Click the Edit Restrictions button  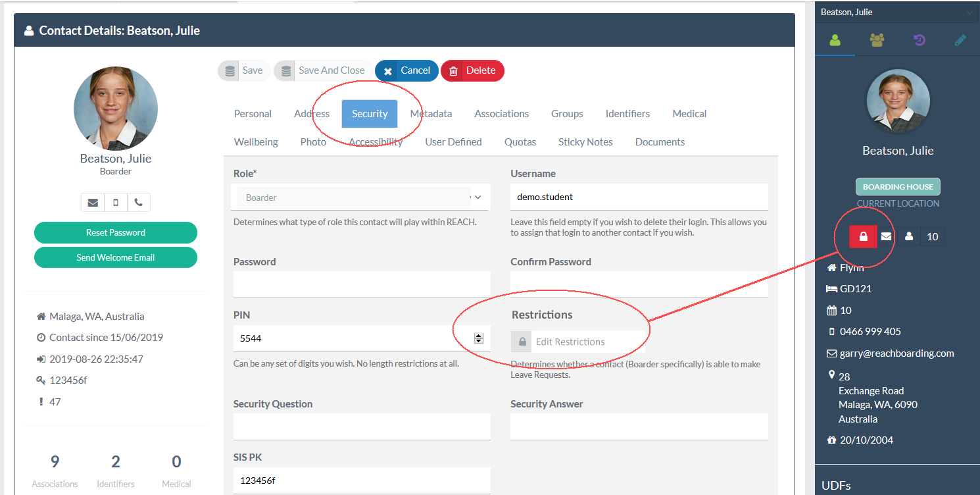click(569, 342)
